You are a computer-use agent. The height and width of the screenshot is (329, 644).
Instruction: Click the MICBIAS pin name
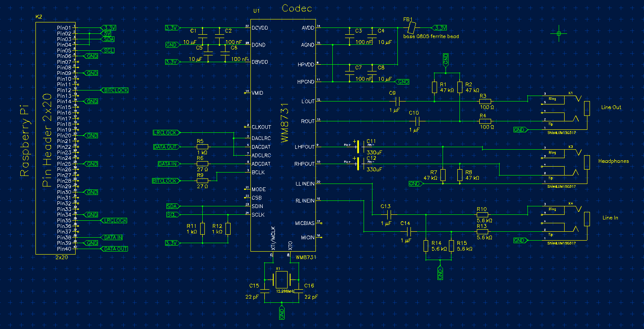(x=304, y=223)
